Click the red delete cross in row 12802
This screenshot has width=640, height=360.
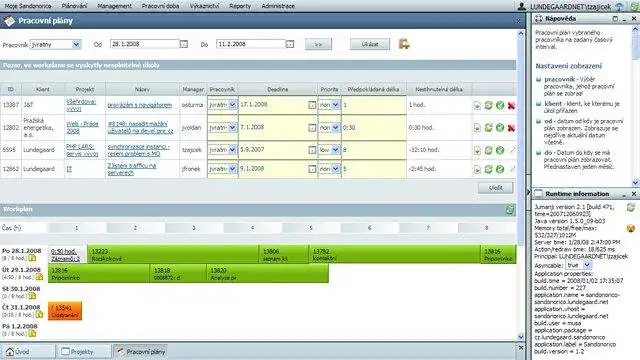(x=511, y=128)
